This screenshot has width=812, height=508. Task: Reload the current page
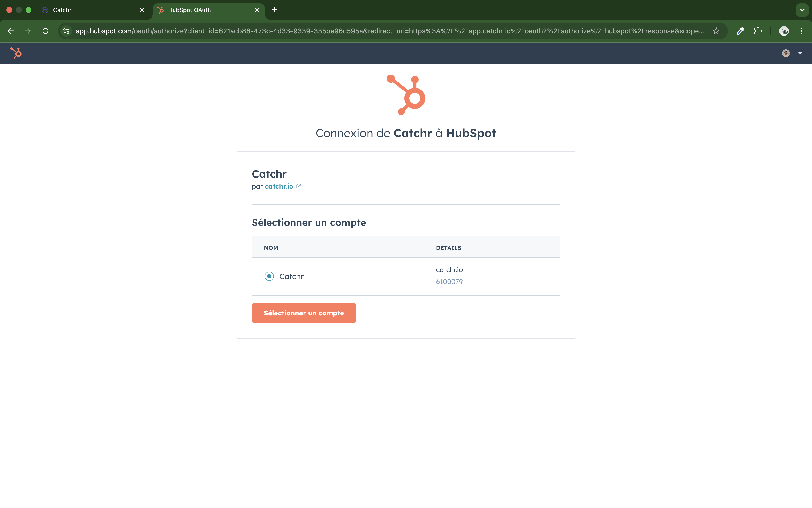(x=46, y=31)
